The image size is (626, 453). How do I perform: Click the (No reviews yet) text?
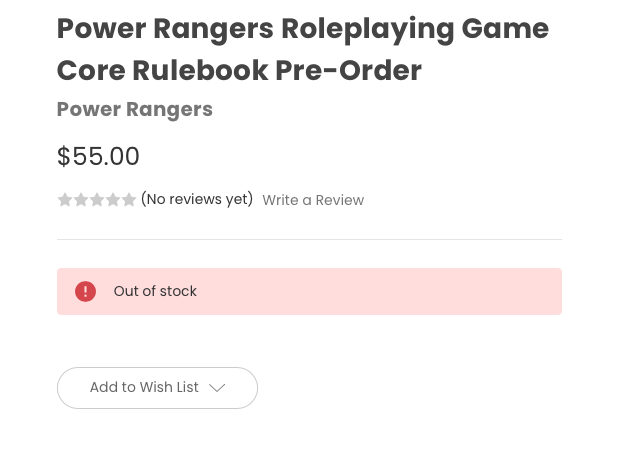197,199
